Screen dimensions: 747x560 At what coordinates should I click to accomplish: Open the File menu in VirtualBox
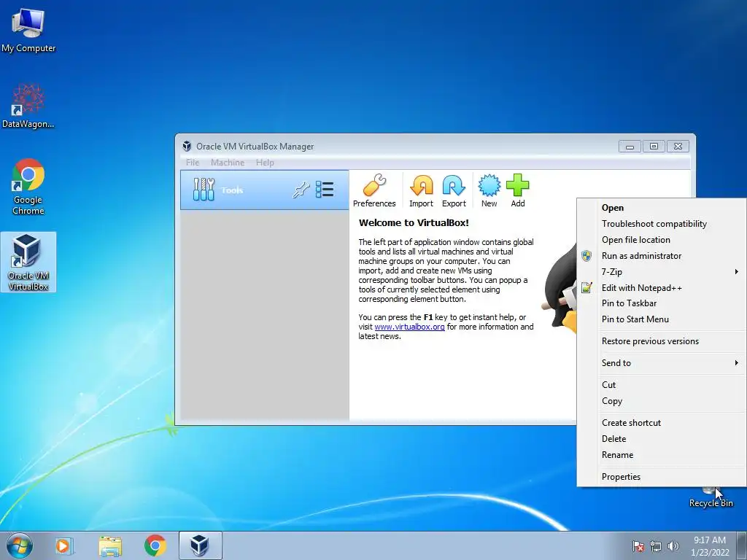click(193, 163)
